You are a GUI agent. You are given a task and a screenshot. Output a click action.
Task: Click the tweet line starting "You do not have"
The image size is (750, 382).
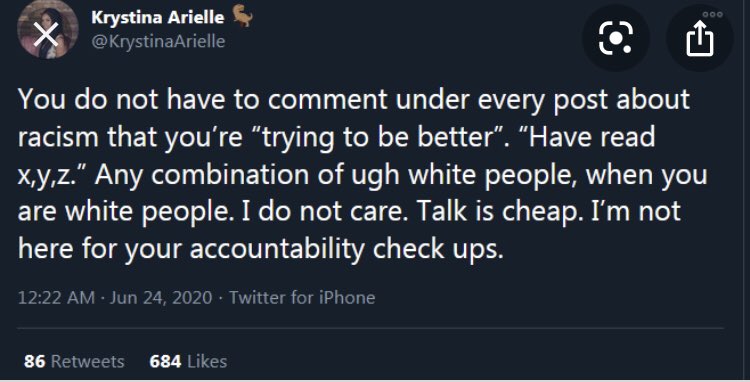(x=354, y=100)
